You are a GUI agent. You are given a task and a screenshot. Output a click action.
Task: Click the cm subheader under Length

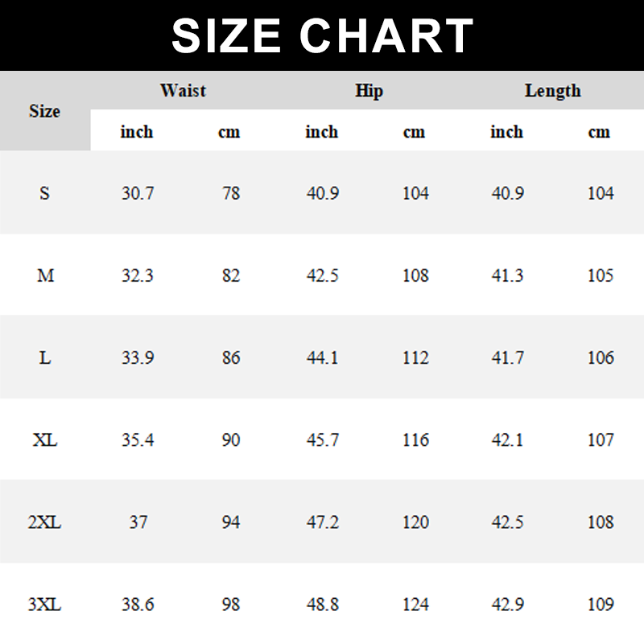[599, 132]
